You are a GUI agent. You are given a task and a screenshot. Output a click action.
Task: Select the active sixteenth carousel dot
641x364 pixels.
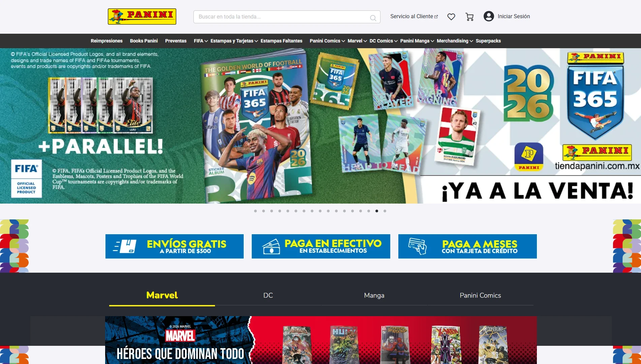click(x=377, y=211)
